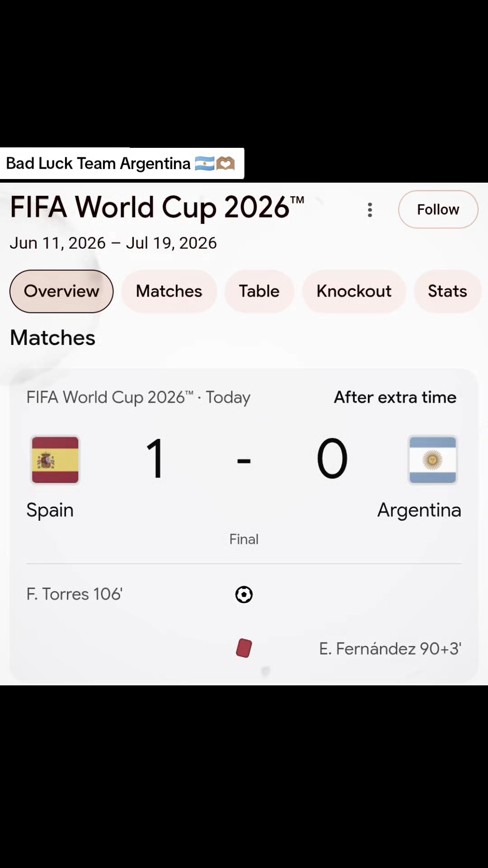Open the Spain team name link
Screen dimensions: 488x868
50,510
